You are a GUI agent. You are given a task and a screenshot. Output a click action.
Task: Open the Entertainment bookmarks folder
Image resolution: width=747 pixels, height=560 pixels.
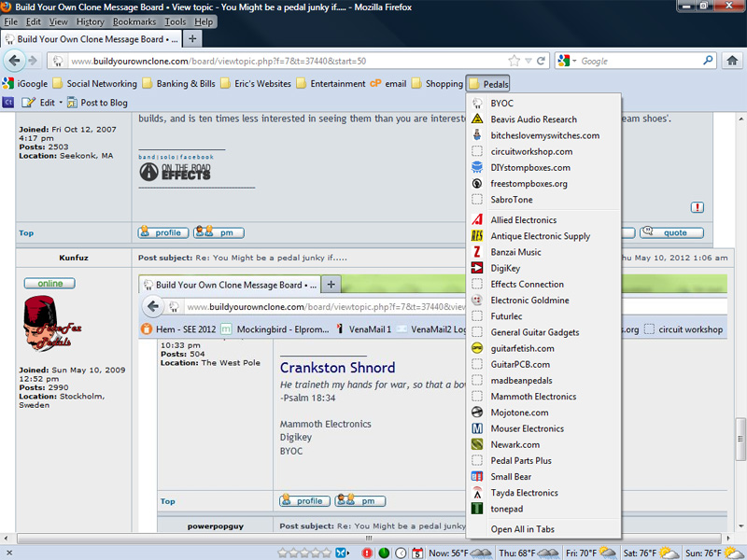point(331,84)
